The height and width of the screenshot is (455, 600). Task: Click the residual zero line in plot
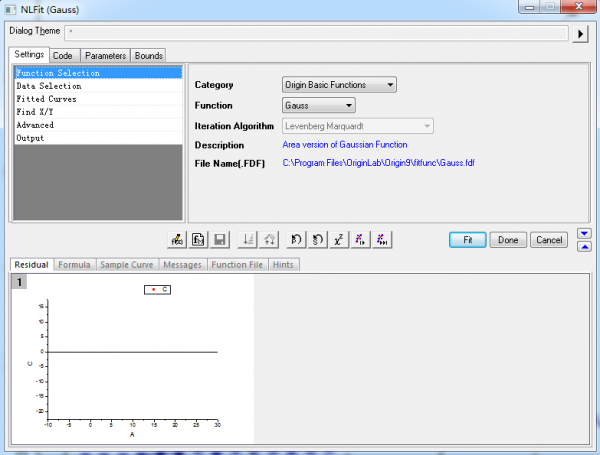pos(132,352)
